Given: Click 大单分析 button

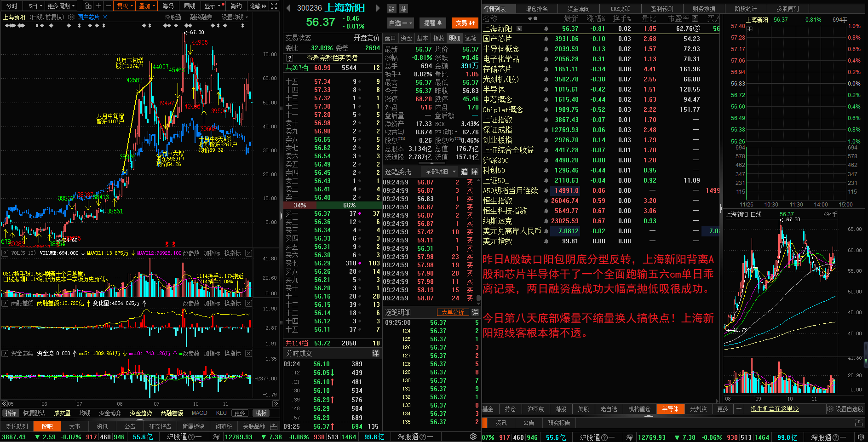Looking at the screenshot, I should click(x=453, y=312).
